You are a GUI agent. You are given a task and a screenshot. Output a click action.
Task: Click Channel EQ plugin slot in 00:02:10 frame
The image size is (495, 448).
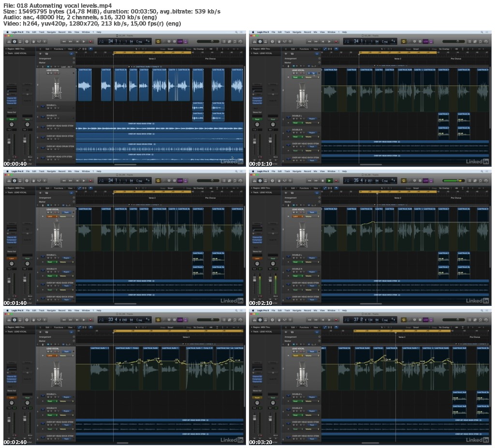(257, 237)
